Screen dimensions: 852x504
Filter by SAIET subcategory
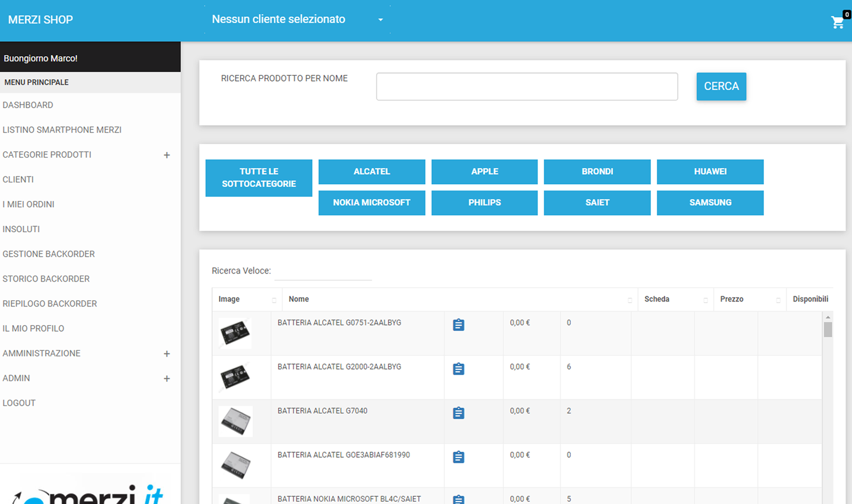(597, 203)
